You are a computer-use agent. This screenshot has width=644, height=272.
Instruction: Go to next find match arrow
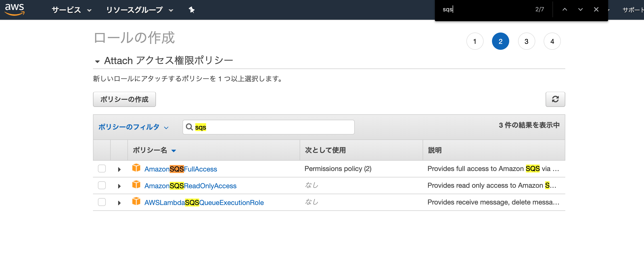[580, 10]
